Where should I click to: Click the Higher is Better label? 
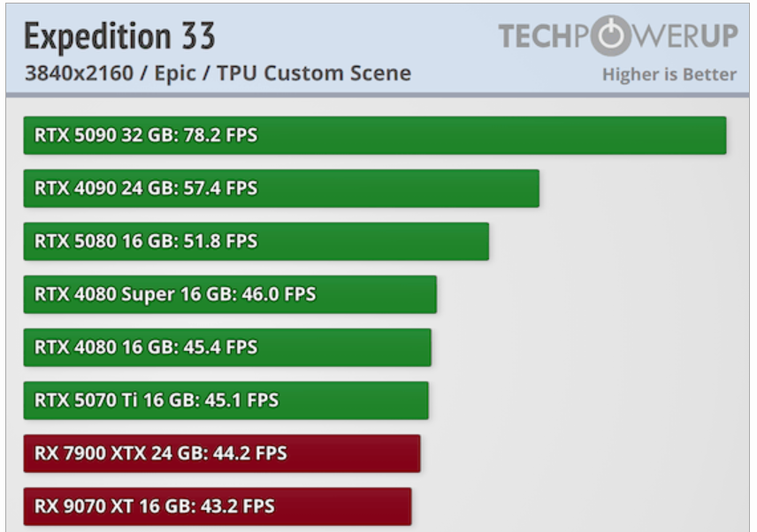pos(669,75)
